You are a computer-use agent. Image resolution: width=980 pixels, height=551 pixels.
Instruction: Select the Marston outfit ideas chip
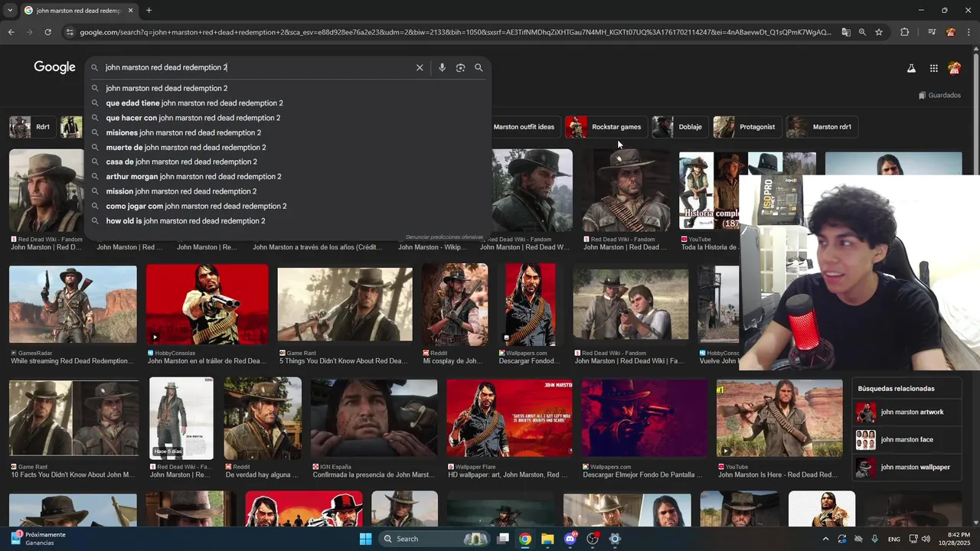524,127
